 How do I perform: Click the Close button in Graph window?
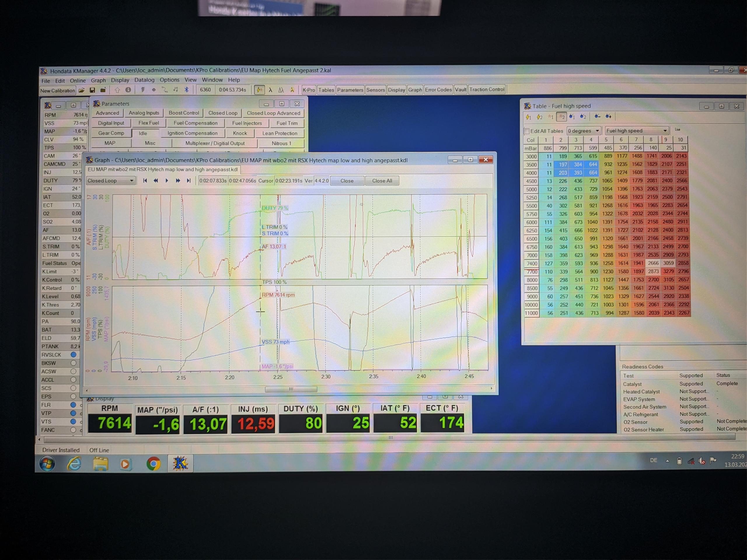click(347, 181)
